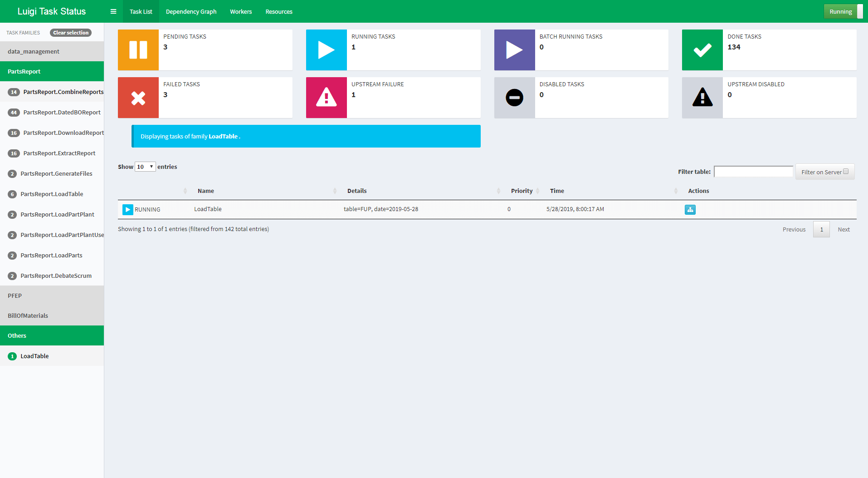The height and width of the screenshot is (478, 868).
Task: Open the Show entries count dropdown
Action: [145, 167]
